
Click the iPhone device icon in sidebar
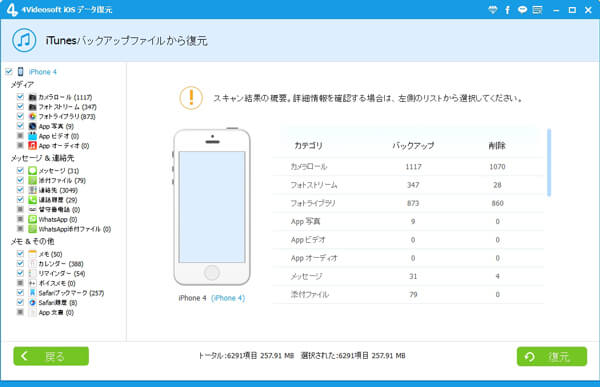pyautogui.click(x=21, y=72)
